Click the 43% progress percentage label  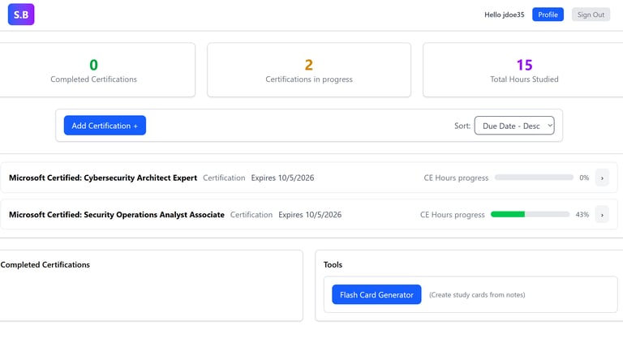(x=582, y=215)
